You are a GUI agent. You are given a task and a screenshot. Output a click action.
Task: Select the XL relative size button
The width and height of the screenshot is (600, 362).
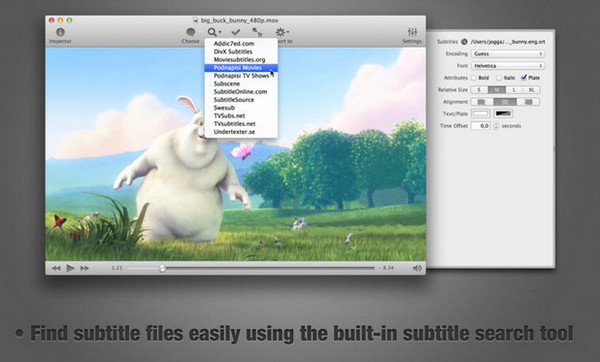click(x=531, y=90)
